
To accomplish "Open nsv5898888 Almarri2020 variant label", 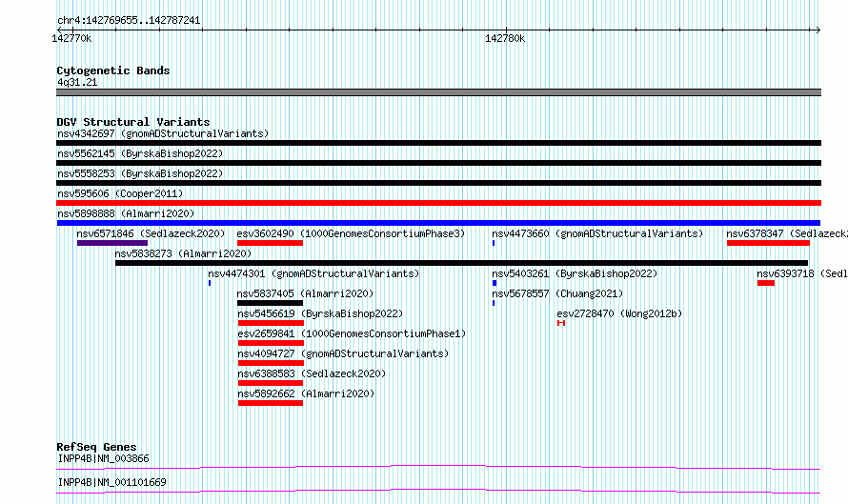I will click(x=126, y=213).
